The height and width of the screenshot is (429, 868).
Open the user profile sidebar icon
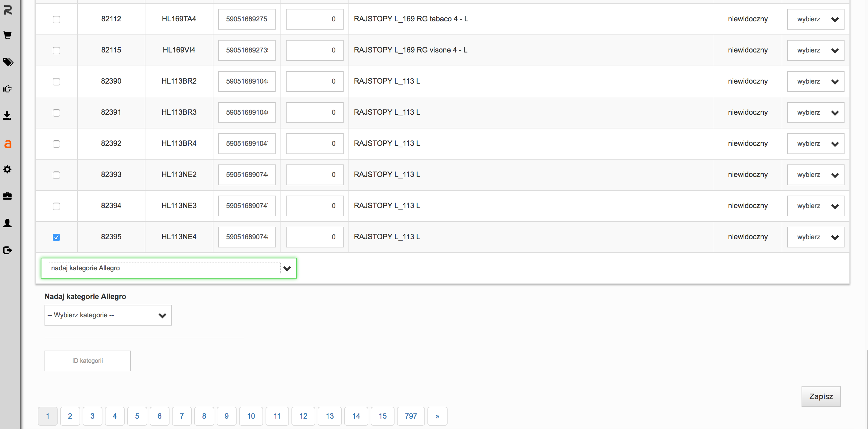click(x=7, y=223)
